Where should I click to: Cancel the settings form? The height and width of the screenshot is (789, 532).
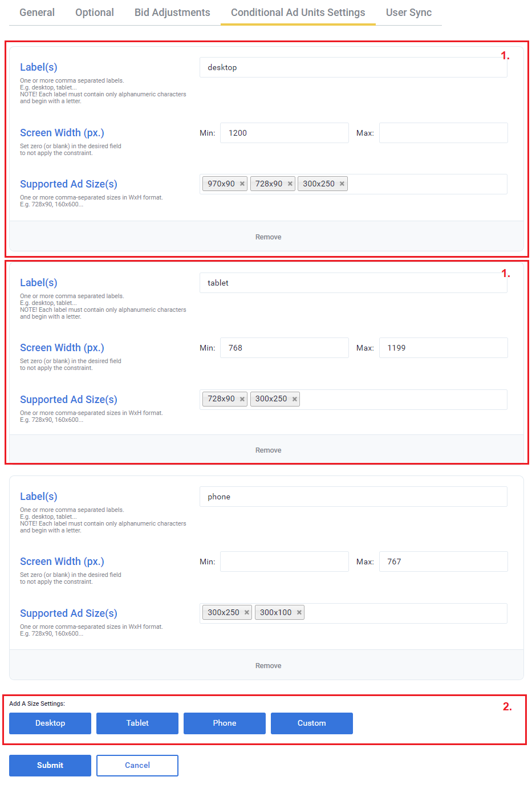[x=137, y=765]
